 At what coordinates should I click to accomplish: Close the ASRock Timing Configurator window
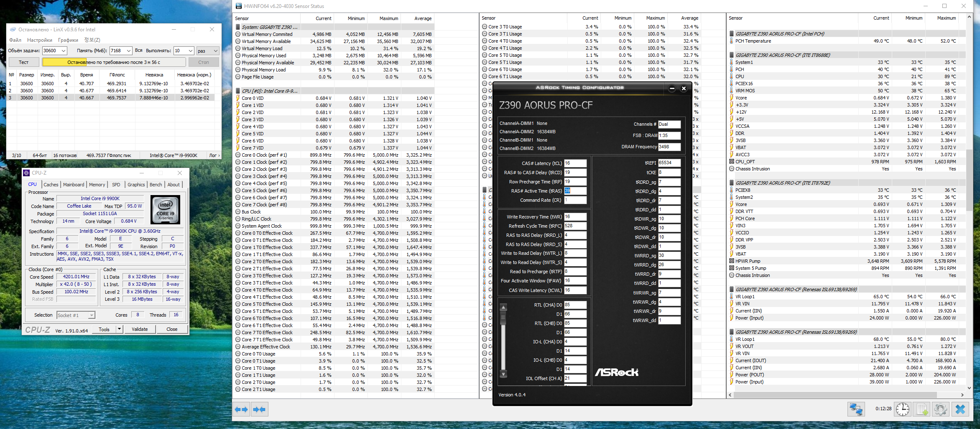684,88
